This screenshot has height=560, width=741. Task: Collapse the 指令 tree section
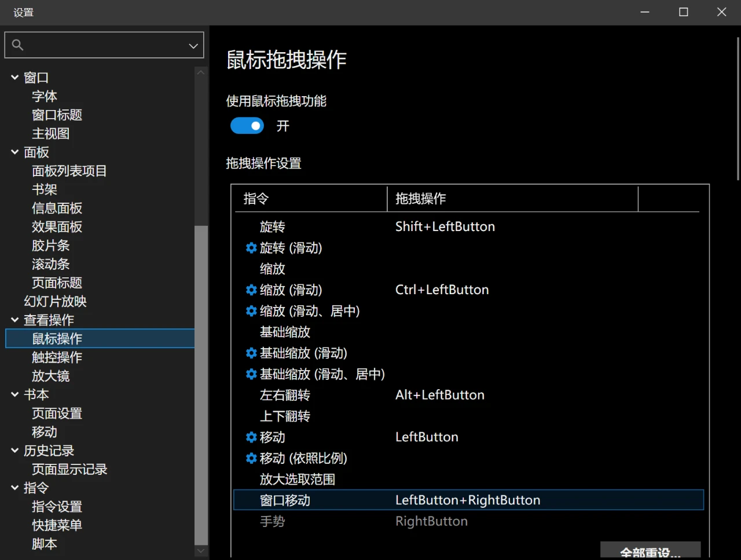[x=15, y=488]
